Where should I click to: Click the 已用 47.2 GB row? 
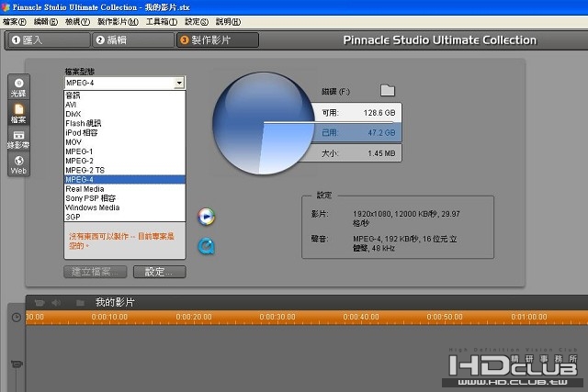(x=358, y=133)
